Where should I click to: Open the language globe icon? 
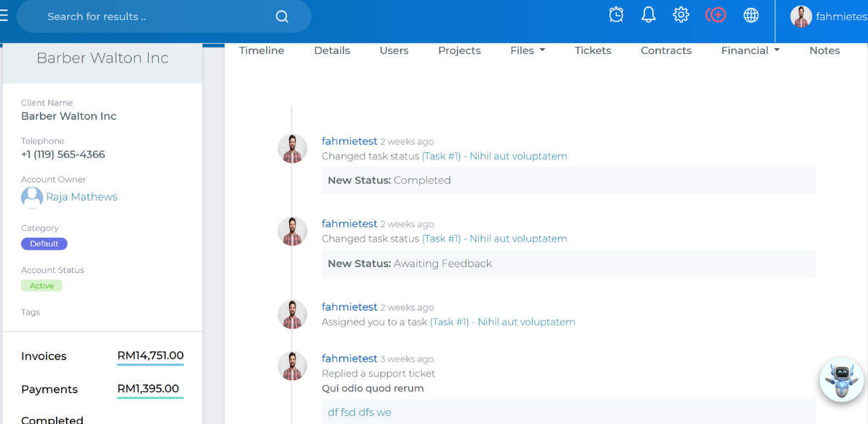point(751,15)
